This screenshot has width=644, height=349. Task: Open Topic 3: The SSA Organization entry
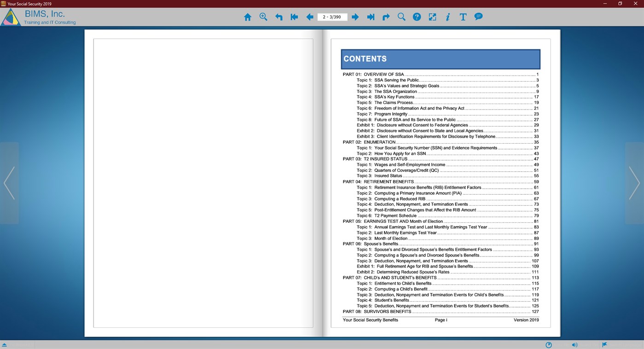447,91
